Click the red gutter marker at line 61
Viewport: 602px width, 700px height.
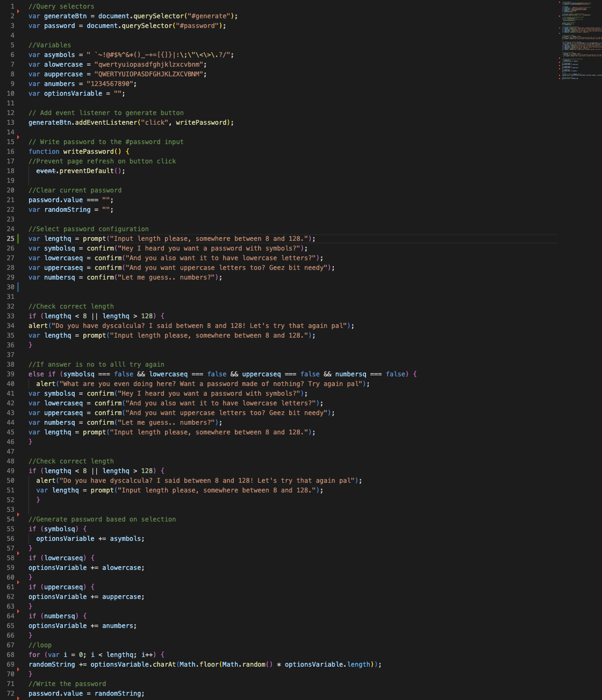click(x=18, y=583)
